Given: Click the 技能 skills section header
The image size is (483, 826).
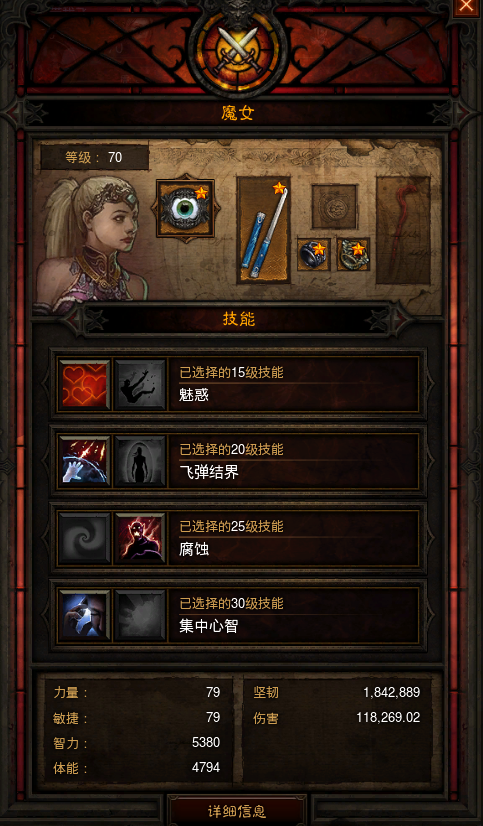Looking at the screenshot, I should [x=239, y=319].
